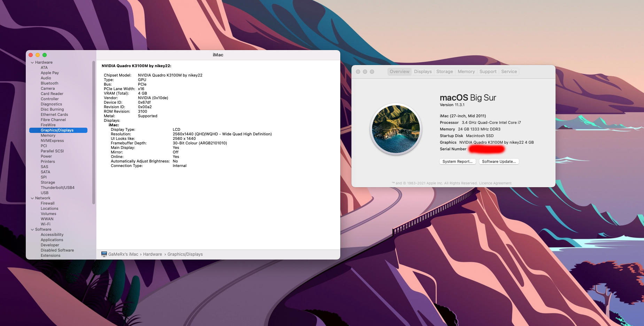
Task: Open the Storage tab
Action: [x=445, y=72]
